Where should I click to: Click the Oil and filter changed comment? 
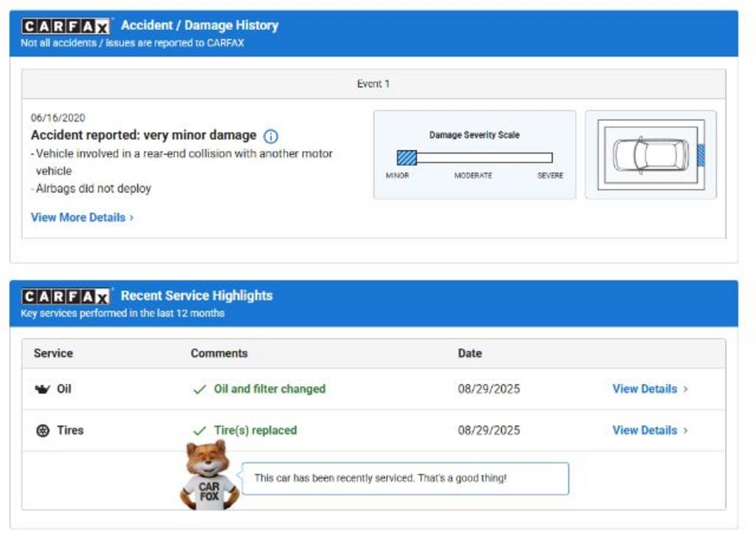click(x=270, y=389)
